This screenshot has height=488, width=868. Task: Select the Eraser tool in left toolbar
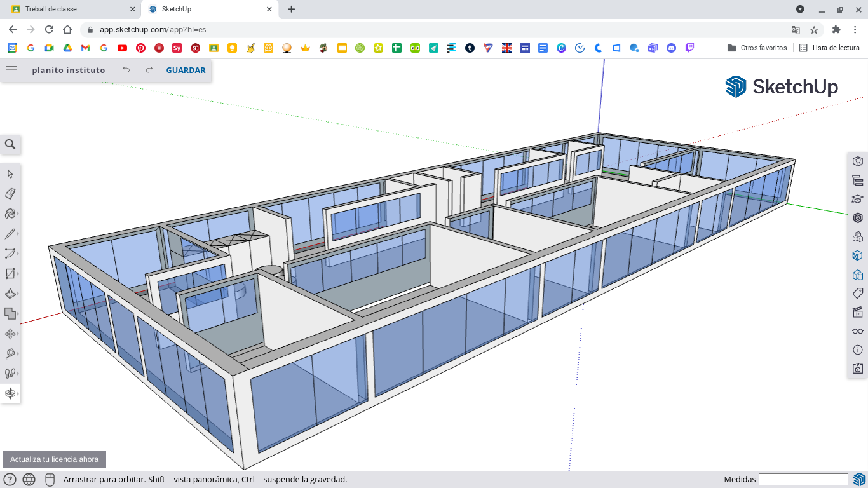(10, 194)
